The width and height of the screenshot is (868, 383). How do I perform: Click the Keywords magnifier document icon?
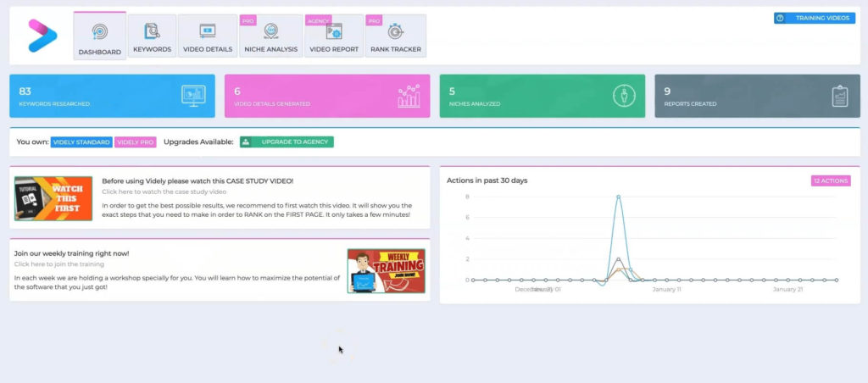tap(153, 31)
